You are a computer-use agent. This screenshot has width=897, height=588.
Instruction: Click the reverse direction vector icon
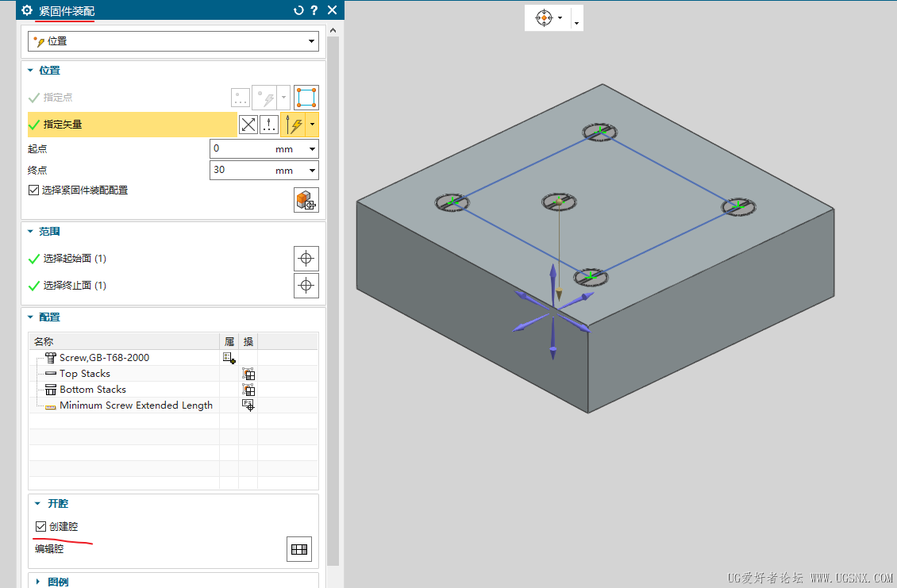coord(248,125)
